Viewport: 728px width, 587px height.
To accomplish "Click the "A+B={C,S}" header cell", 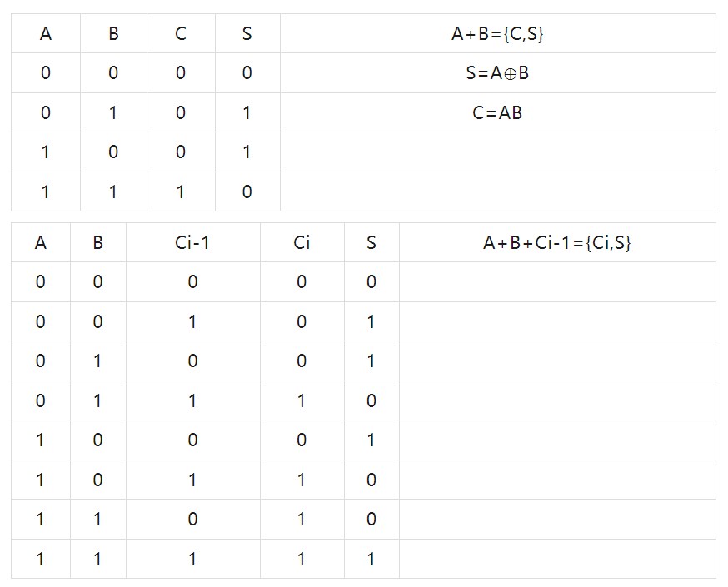I will click(x=497, y=33).
